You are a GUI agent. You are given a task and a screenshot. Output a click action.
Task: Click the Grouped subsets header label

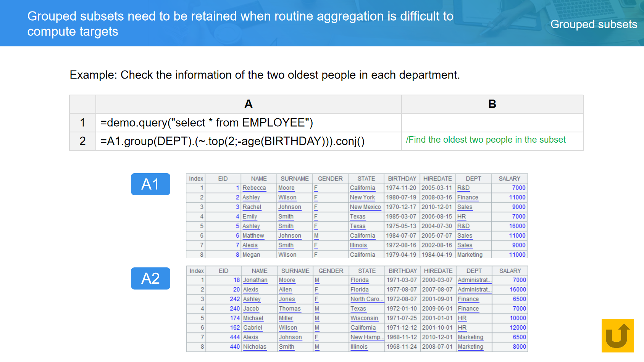pos(593,24)
